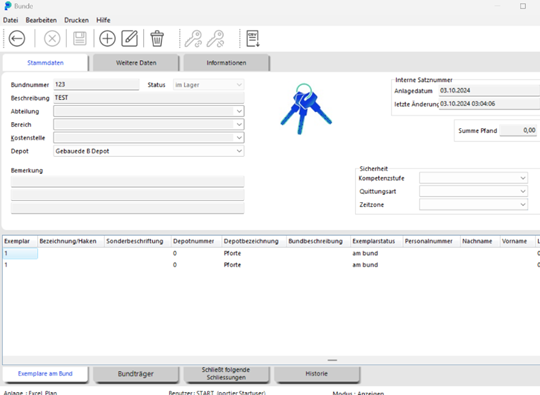The image size is (540, 395).
Task: Click the Beschreibung field containing TEST
Action: (149, 98)
